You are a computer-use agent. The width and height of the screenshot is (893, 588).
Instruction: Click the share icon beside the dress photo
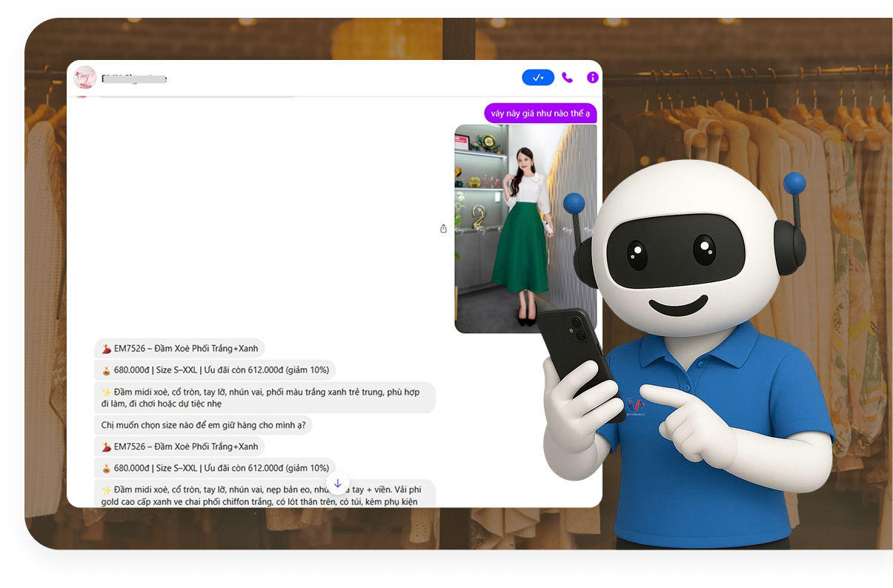[443, 229]
